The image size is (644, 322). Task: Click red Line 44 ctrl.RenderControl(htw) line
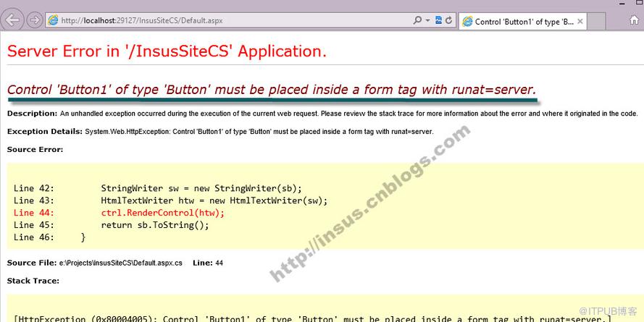tap(119, 213)
